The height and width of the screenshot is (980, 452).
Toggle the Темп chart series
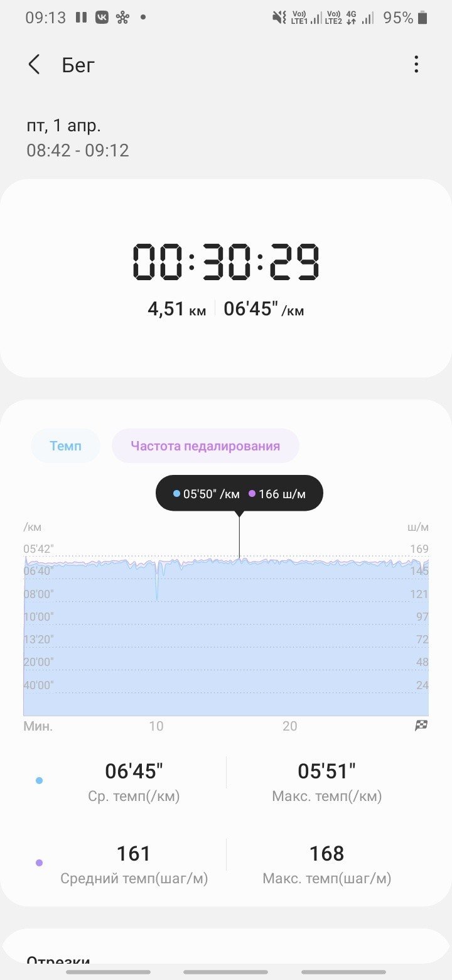coord(65,446)
